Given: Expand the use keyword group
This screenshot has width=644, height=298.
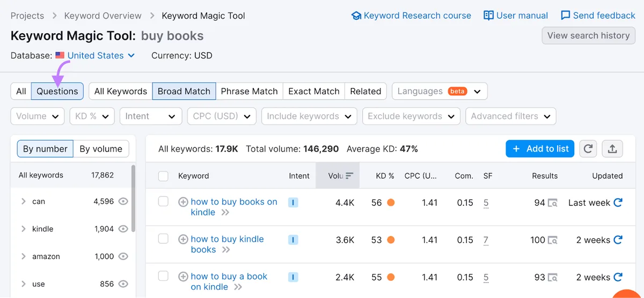Looking at the screenshot, I should pyautogui.click(x=24, y=284).
